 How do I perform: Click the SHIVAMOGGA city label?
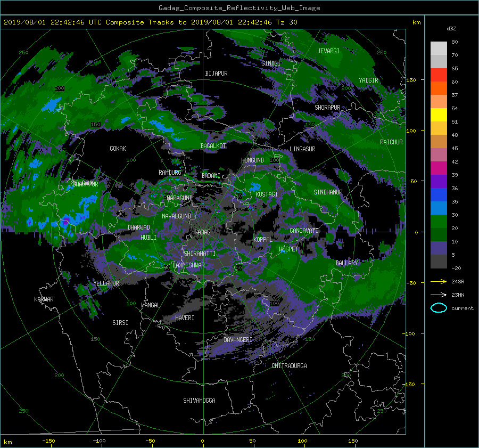pos(199,401)
